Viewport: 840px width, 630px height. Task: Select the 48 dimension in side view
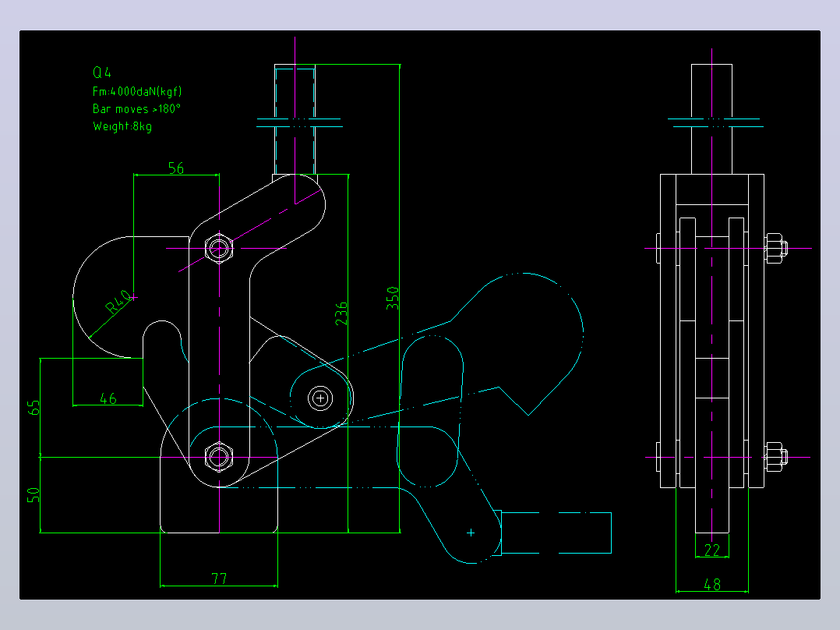pos(712,585)
